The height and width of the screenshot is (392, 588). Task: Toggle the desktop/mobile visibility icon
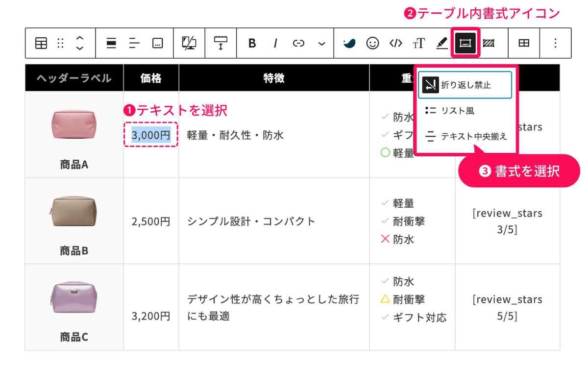(189, 43)
